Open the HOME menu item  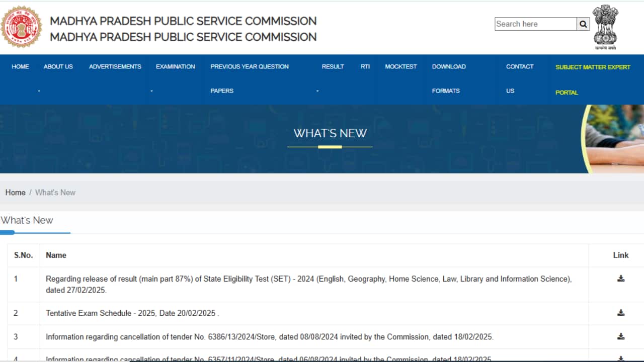[x=20, y=66]
